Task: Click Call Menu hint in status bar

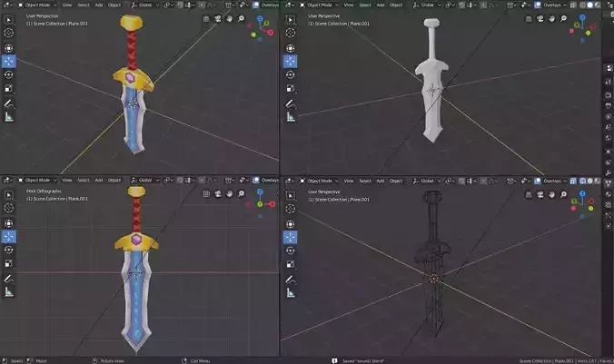Action: 200,361
